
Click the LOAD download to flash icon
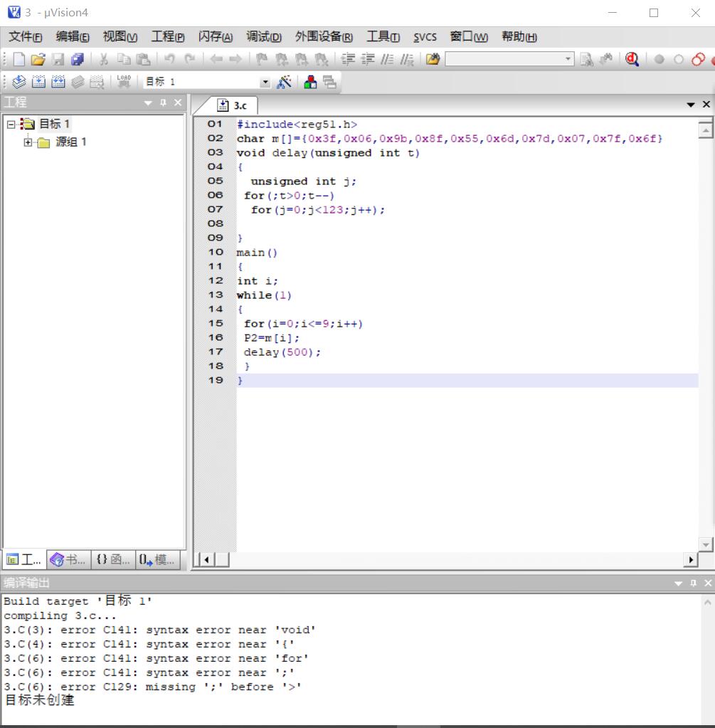124,82
